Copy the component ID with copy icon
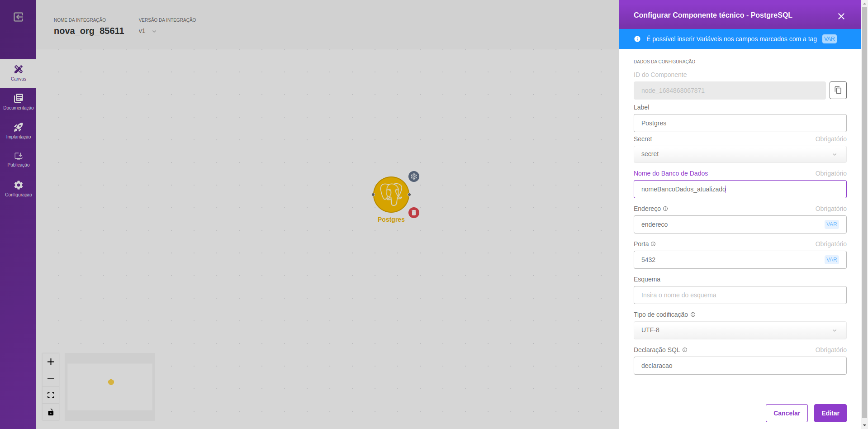 (838, 90)
